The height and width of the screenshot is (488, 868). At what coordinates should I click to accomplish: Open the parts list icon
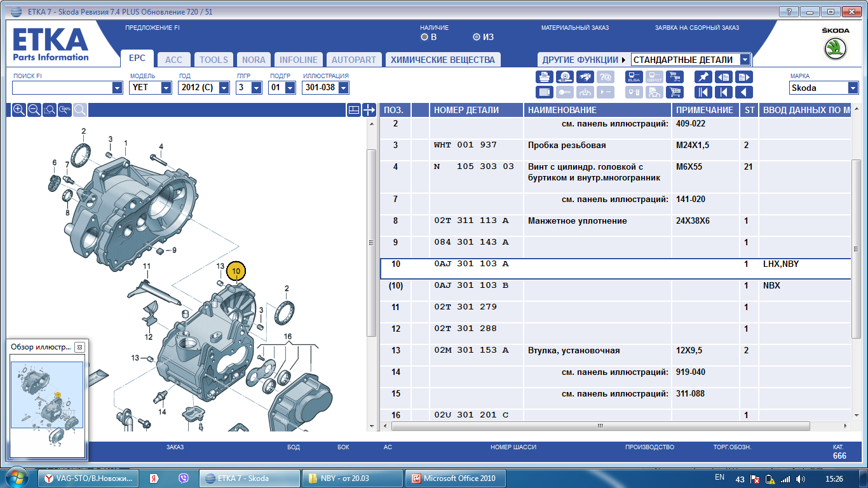pyautogui.click(x=545, y=93)
